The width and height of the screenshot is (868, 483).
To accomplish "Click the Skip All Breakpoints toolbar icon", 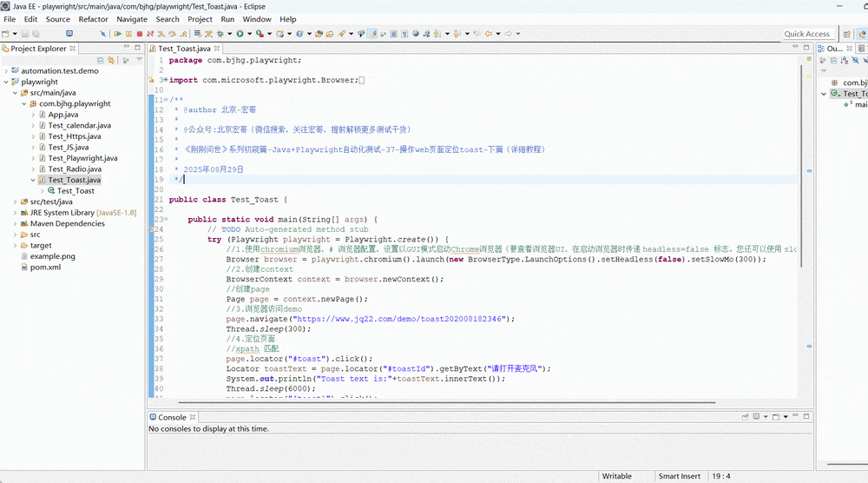I will coord(103,33).
